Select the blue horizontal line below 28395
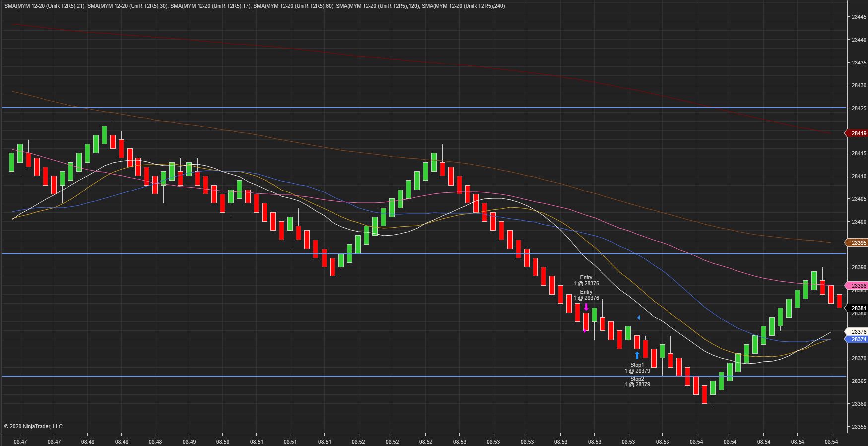 [424, 254]
